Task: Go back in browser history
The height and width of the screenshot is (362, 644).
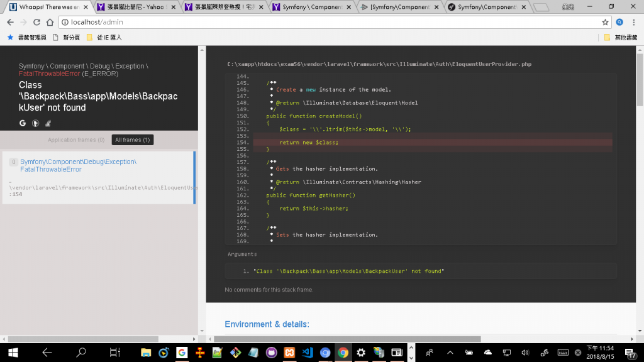Action: click(10, 22)
